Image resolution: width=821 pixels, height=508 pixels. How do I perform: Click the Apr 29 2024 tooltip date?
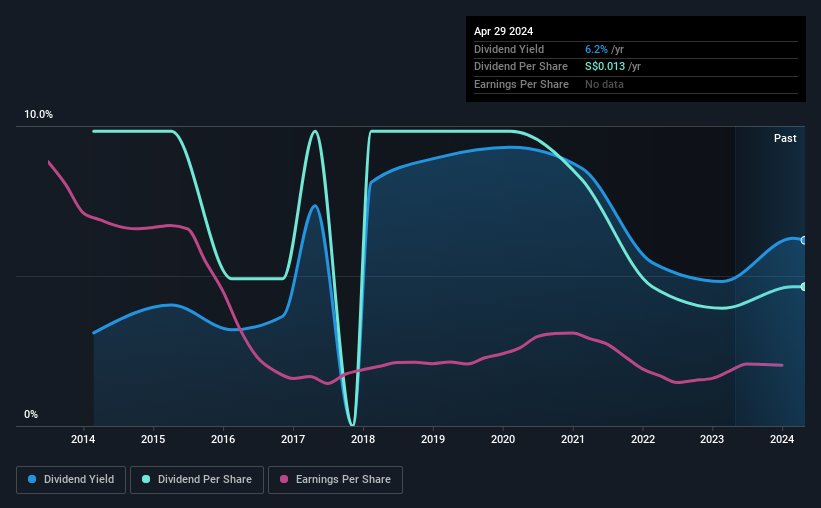(x=503, y=31)
